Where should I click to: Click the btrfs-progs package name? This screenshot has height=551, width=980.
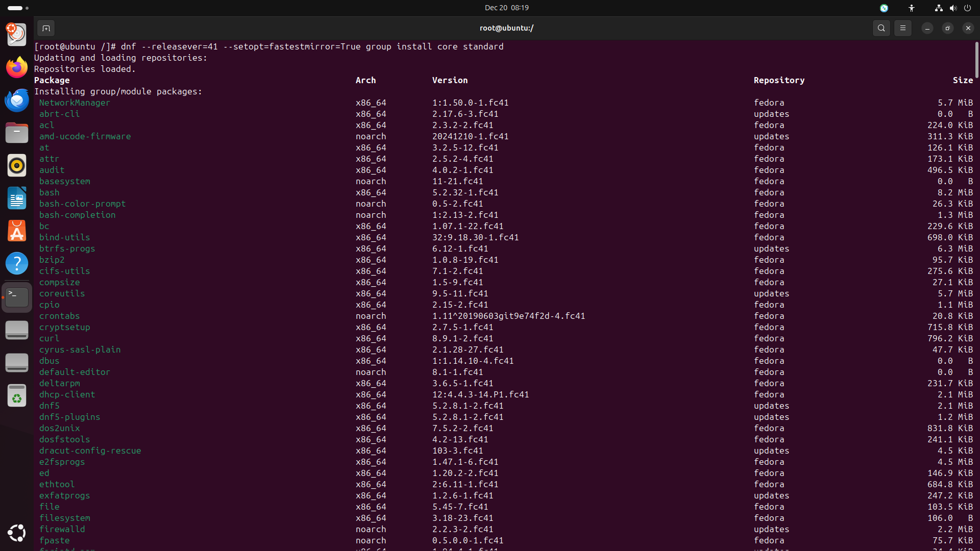67,248
